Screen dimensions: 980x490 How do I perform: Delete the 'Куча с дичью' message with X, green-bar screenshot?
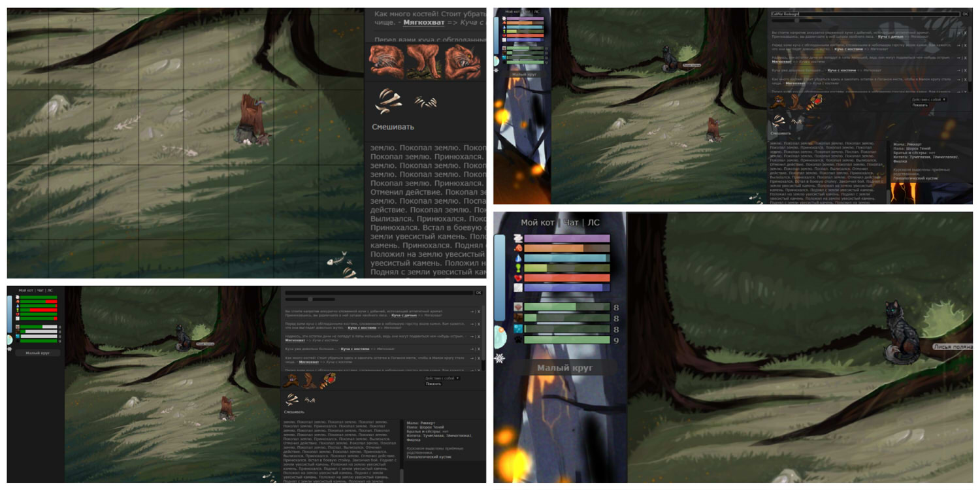479,312
